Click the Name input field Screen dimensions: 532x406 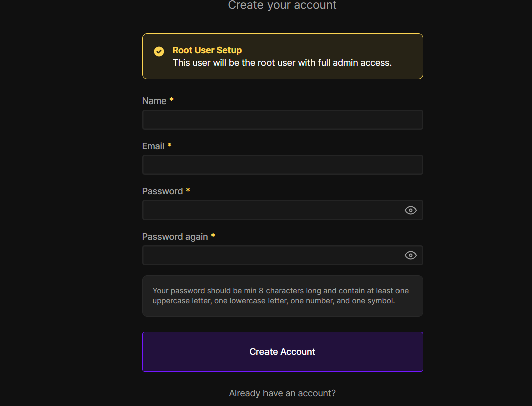coord(282,120)
